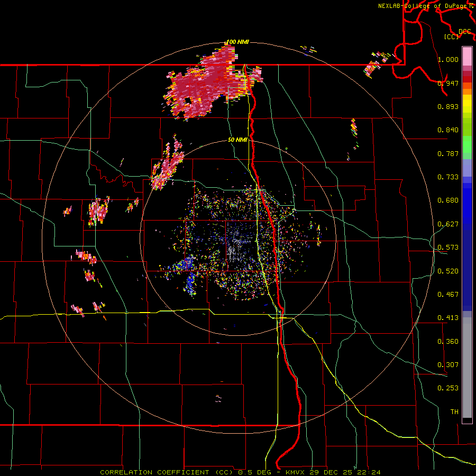Click the 0.520 scale value
This screenshot has height=476, width=476.
(448, 271)
